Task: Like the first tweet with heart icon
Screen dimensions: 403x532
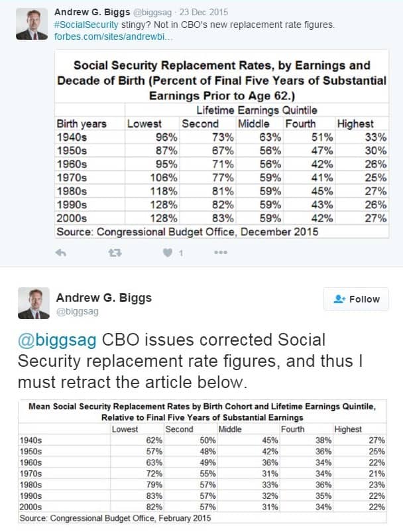Action: [x=168, y=253]
